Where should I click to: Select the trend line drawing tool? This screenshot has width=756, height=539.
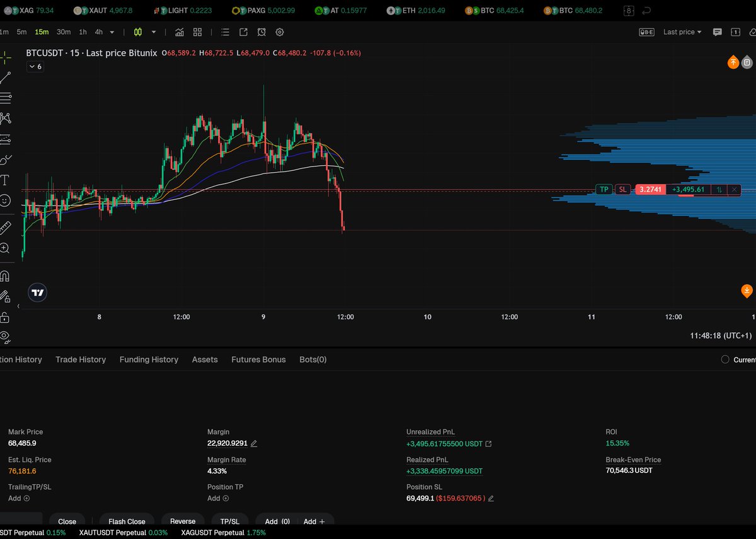point(6,78)
